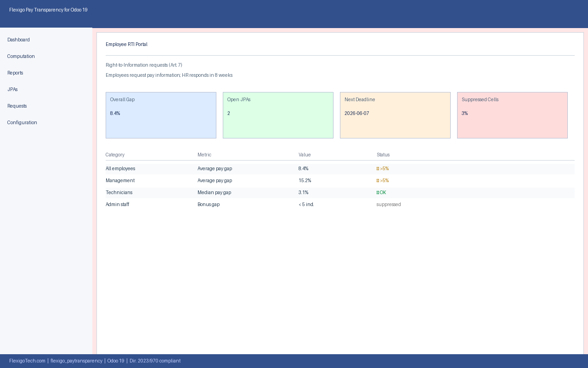Click the Flexigo Pay Transparency app title

[x=48, y=10]
